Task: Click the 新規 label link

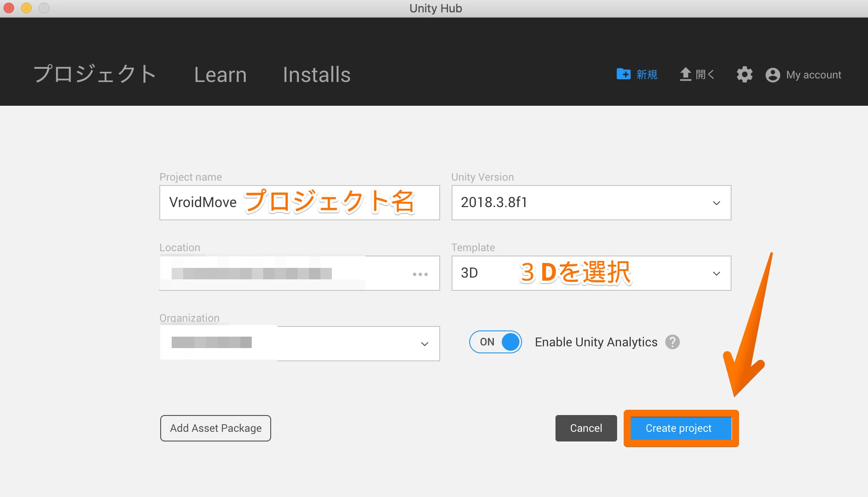Action: [x=647, y=74]
